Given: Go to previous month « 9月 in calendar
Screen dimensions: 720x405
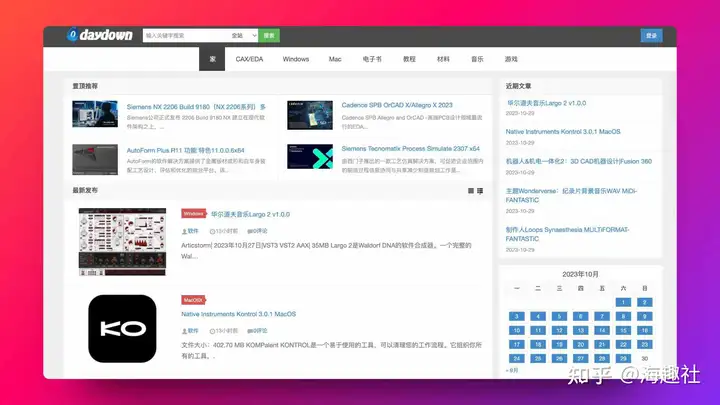Looking at the screenshot, I should (x=513, y=370).
